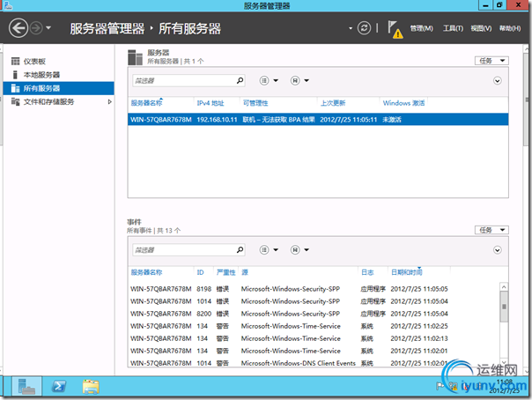Viewport: 532px width, 400px height.
Task: Launch PowerShell from the taskbar
Action: coord(59,386)
